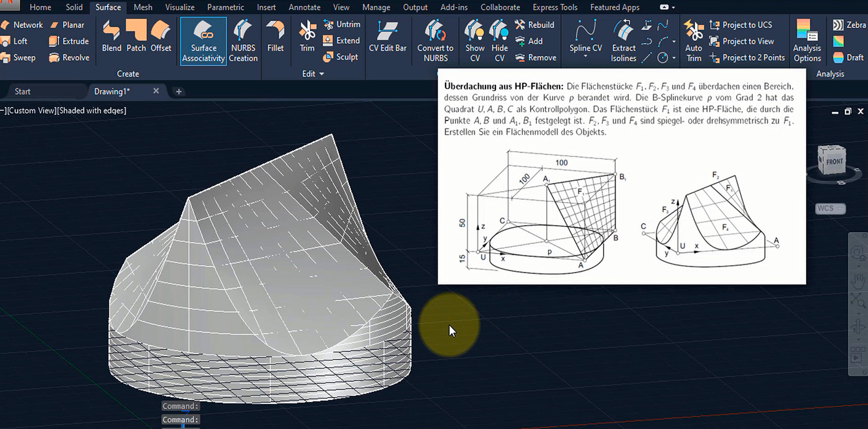Select the Arc tool in Curves panel

tap(663, 41)
